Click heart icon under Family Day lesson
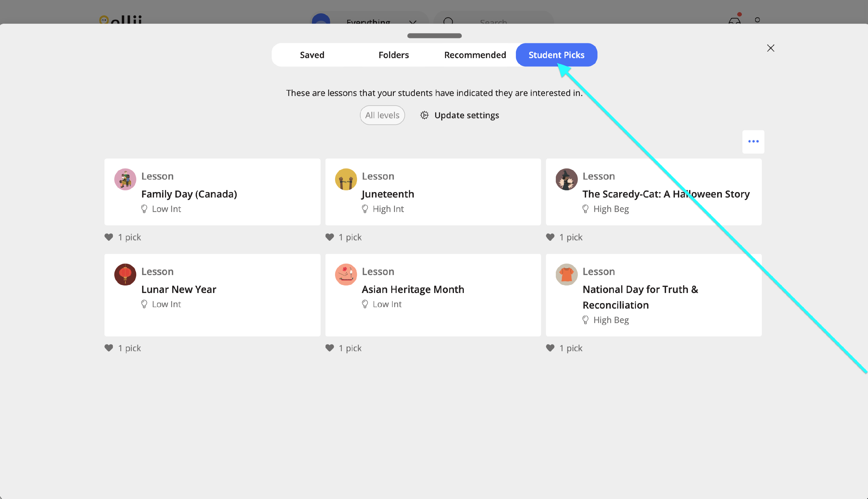 tap(109, 237)
